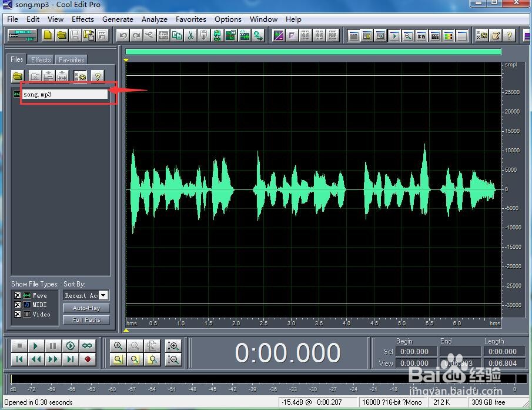Screen dimensions: 532x410
Task: Zoom out full with the document magnifier
Action: tap(152, 345)
